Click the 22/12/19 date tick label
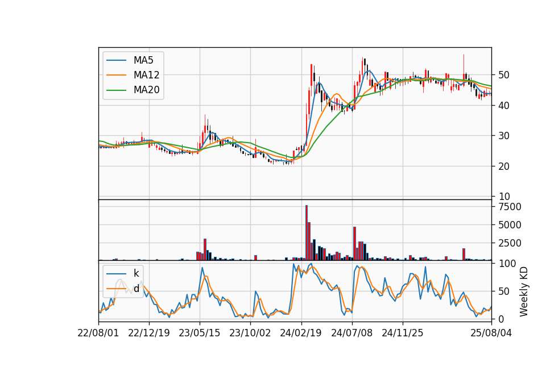This screenshot has width=546, height=392. (149, 333)
